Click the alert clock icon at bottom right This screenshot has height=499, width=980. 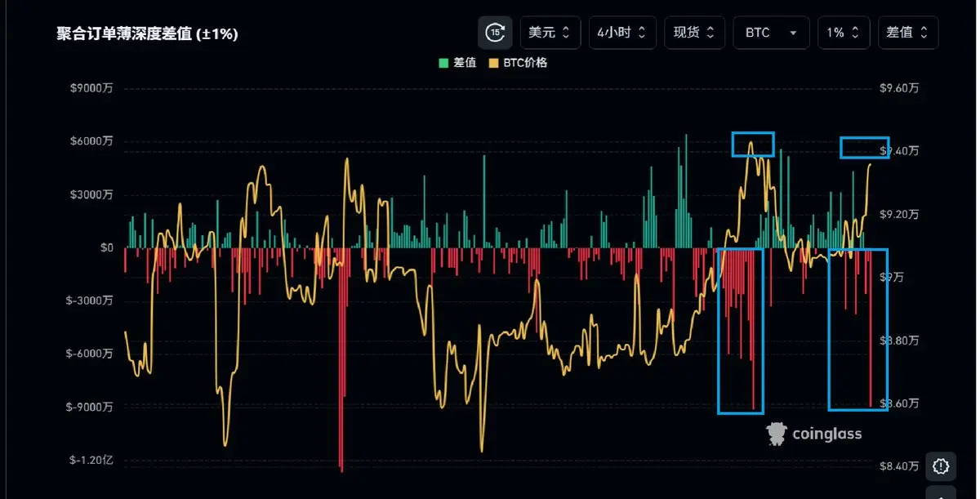point(941,466)
